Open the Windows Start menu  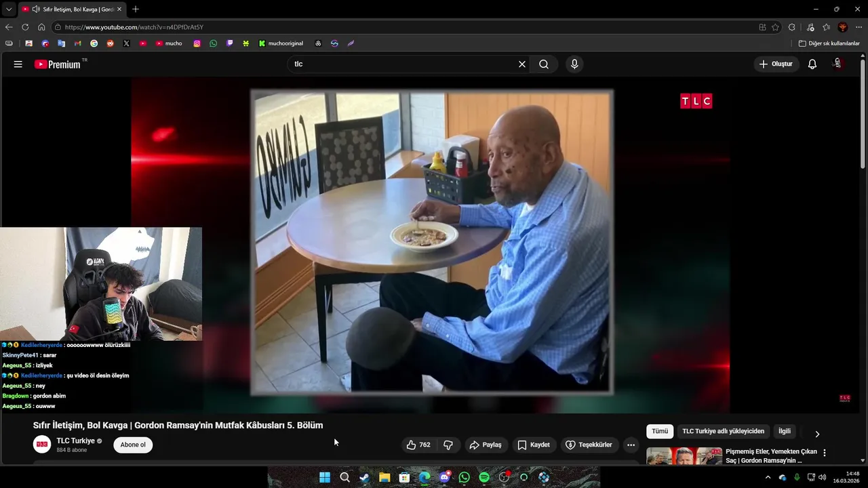[x=325, y=477]
